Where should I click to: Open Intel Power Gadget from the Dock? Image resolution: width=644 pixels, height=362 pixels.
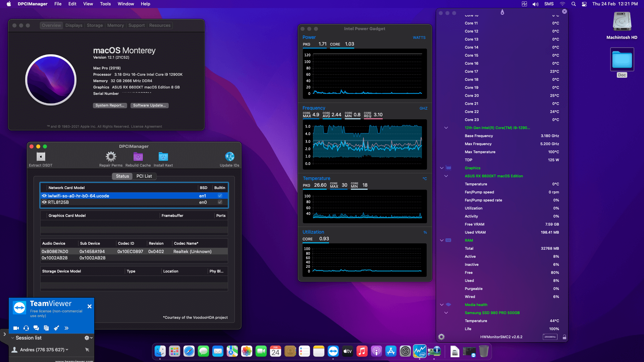tap(420, 351)
